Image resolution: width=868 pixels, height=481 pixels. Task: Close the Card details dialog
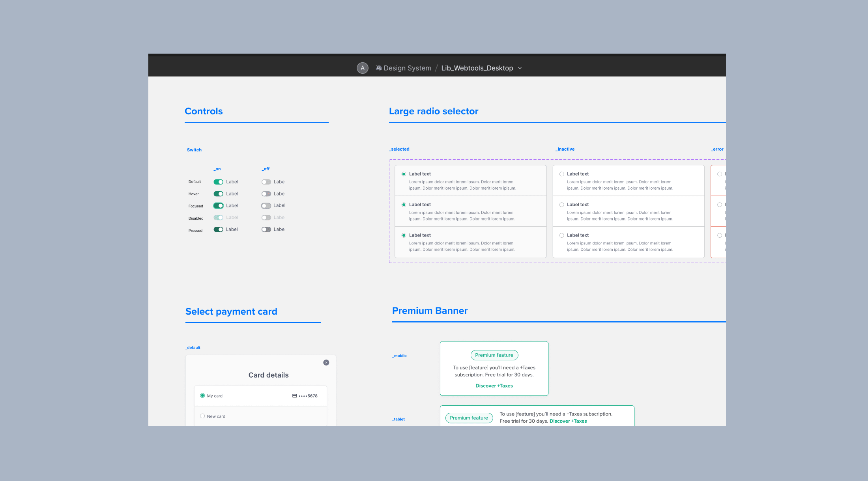(326, 362)
